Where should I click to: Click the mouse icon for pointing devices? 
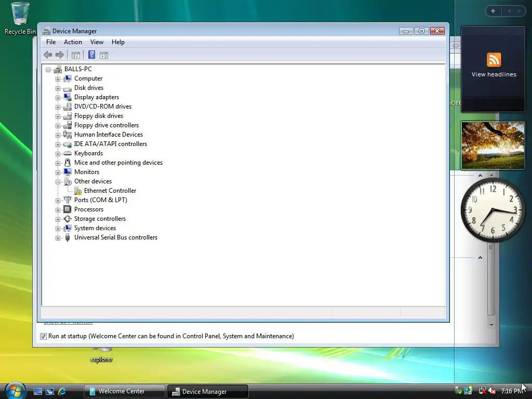point(68,163)
